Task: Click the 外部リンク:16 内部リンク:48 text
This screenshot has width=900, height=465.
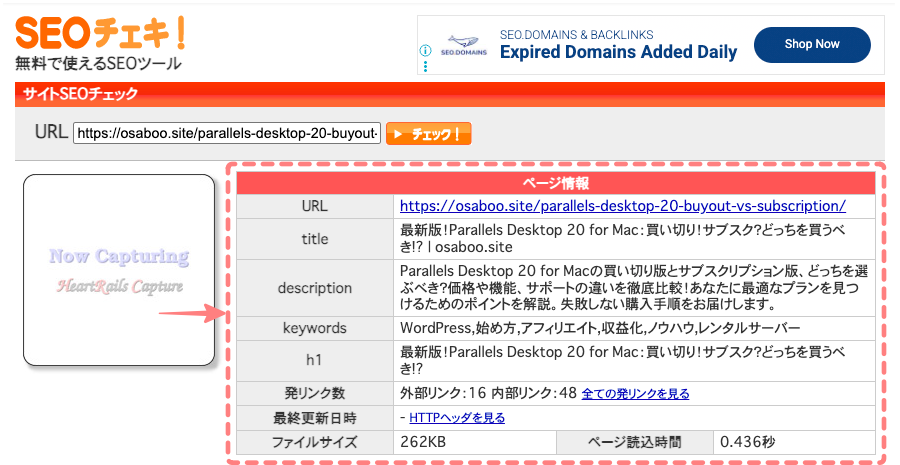Action: coord(488,393)
